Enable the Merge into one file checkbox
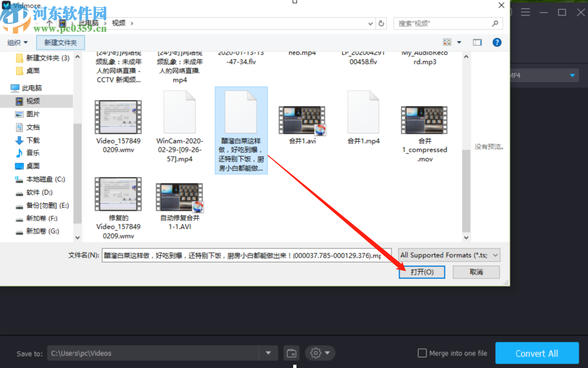The height and width of the screenshot is (368, 588). [x=423, y=353]
